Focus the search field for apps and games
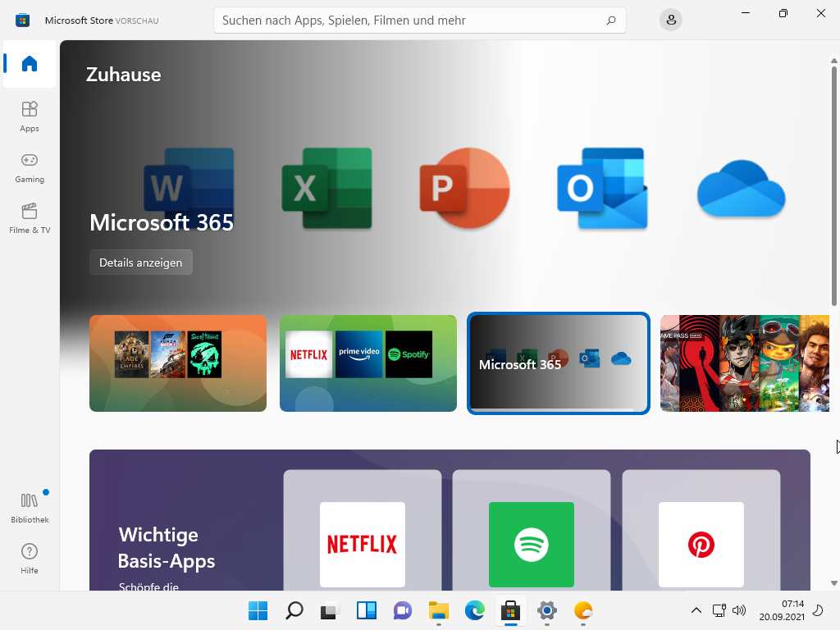Viewport: 840px width, 630px height. coord(419,21)
